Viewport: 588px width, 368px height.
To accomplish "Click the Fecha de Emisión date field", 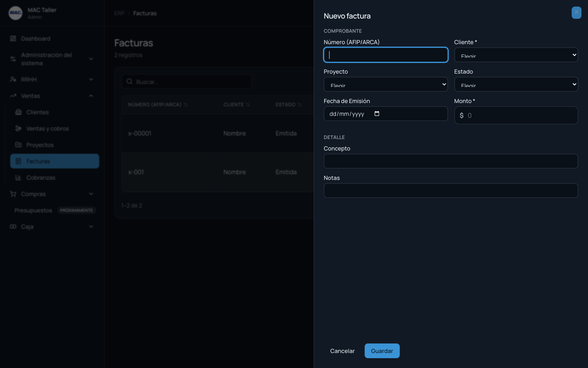I will (386, 114).
